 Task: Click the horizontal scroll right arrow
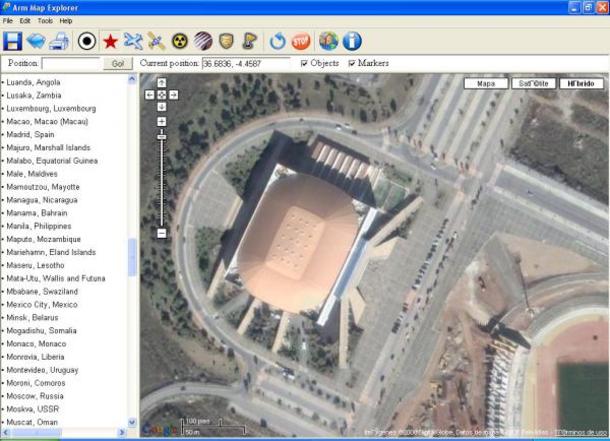122,432
